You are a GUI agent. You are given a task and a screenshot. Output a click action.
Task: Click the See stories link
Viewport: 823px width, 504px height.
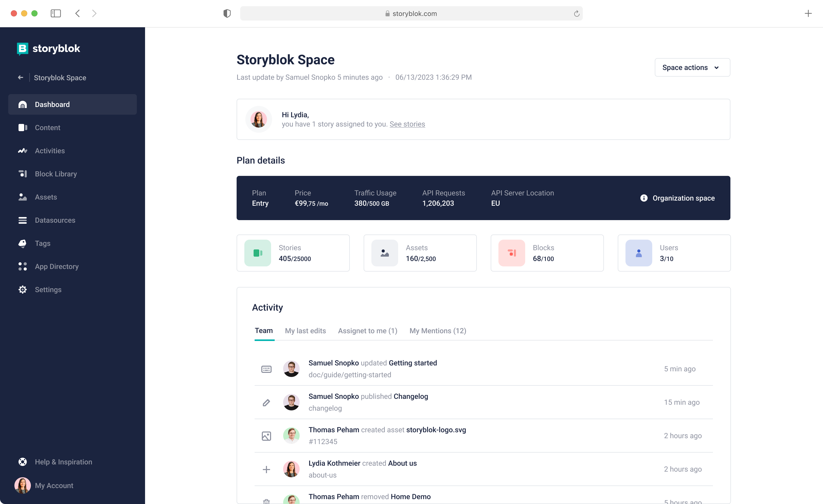[x=407, y=124]
